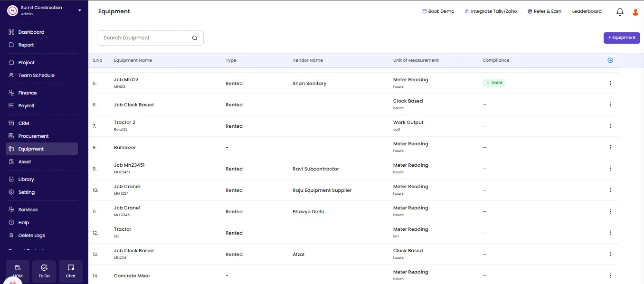Image resolution: width=644 pixels, height=284 pixels.
Task: Open the MOM shortcut button
Action: [18, 272]
